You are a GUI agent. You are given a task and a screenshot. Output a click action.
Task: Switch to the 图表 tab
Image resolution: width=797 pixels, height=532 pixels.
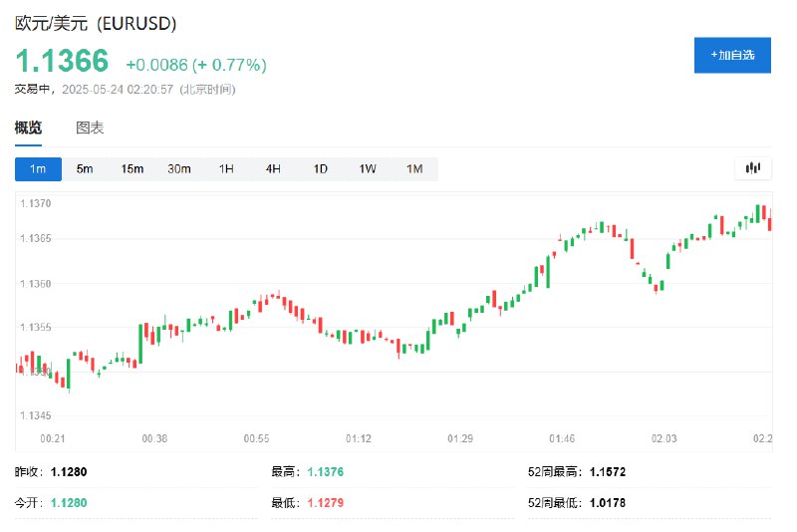[90, 128]
